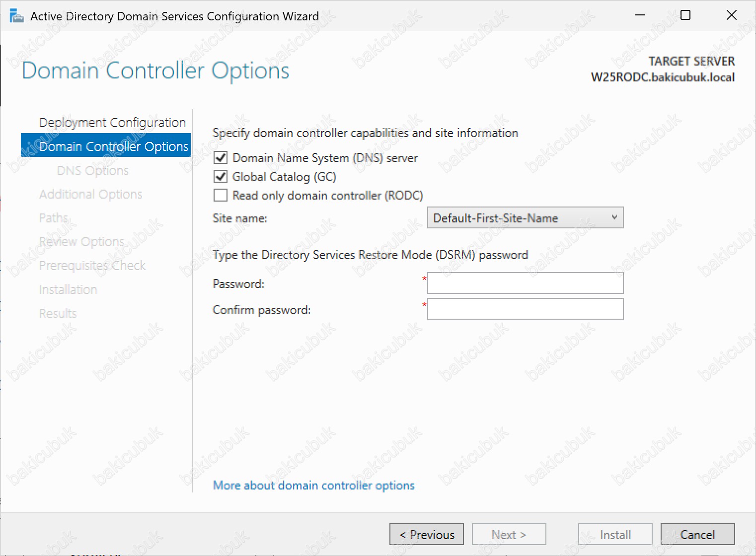This screenshot has height=556, width=756.
Task: Open the Site name dropdown
Action: [525, 218]
